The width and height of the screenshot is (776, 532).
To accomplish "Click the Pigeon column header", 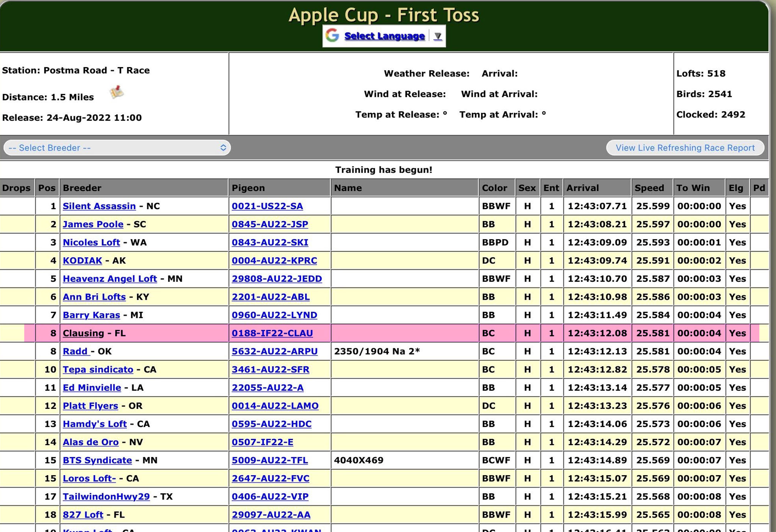I will tap(280, 188).
